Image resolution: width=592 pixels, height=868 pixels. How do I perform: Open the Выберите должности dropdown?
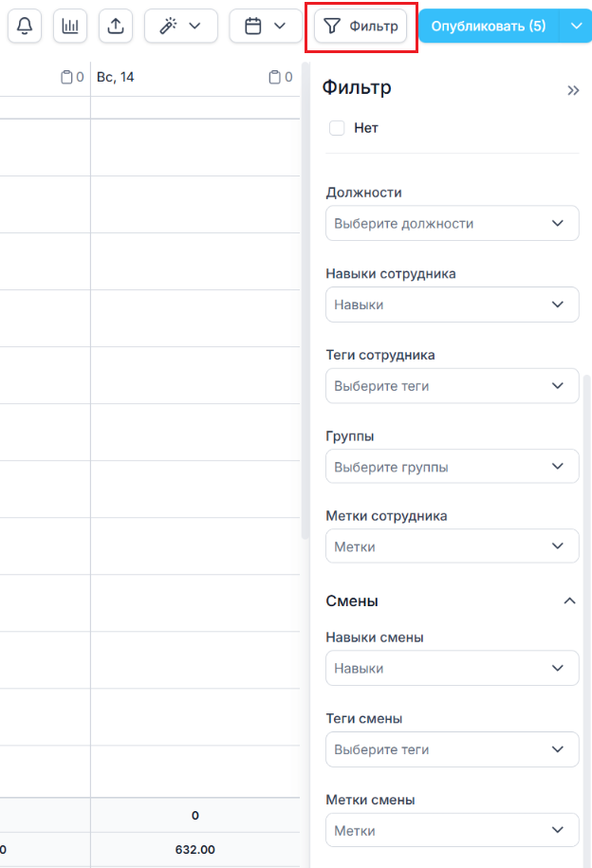click(x=452, y=224)
